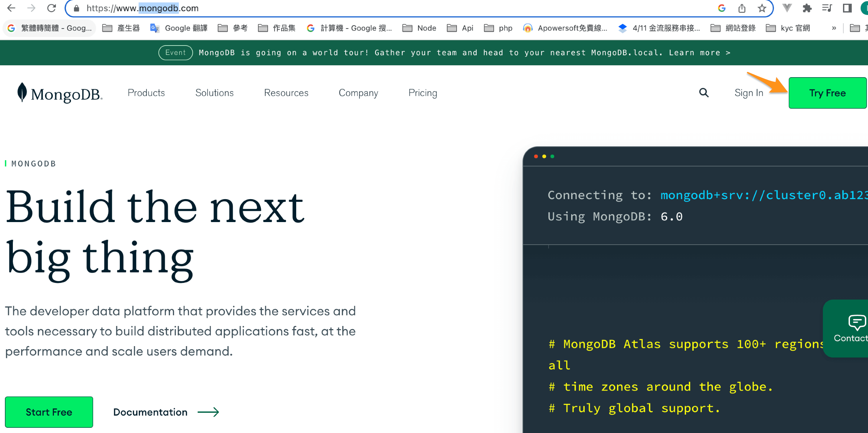Click the share page icon
The image size is (868, 433).
point(742,8)
